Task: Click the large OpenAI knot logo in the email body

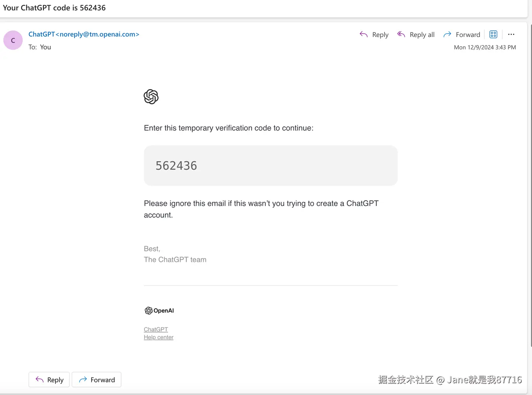Action: pos(151,97)
